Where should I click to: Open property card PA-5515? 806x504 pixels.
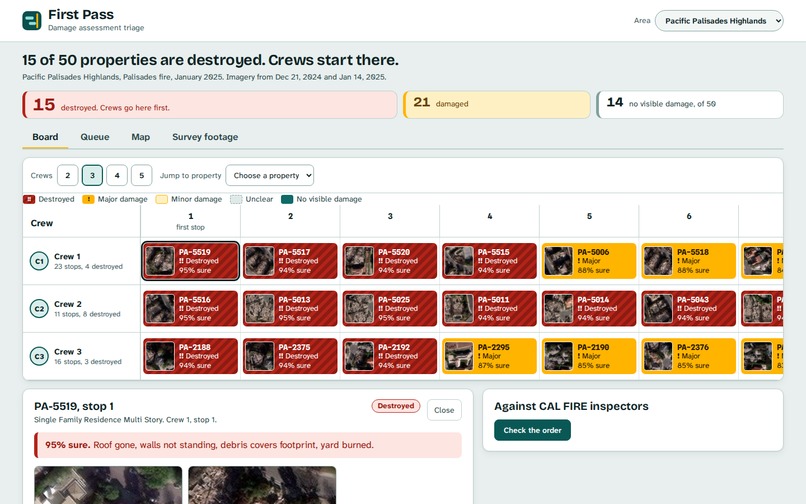pos(489,261)
